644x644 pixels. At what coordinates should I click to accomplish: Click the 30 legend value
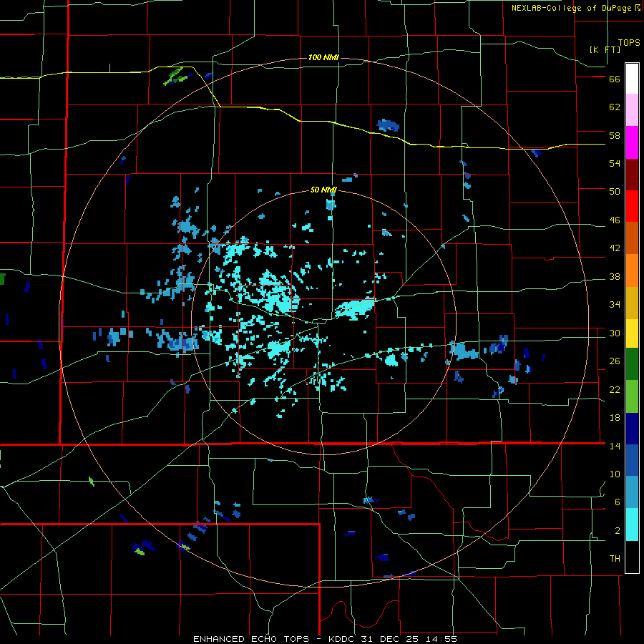tap(615, 333)
